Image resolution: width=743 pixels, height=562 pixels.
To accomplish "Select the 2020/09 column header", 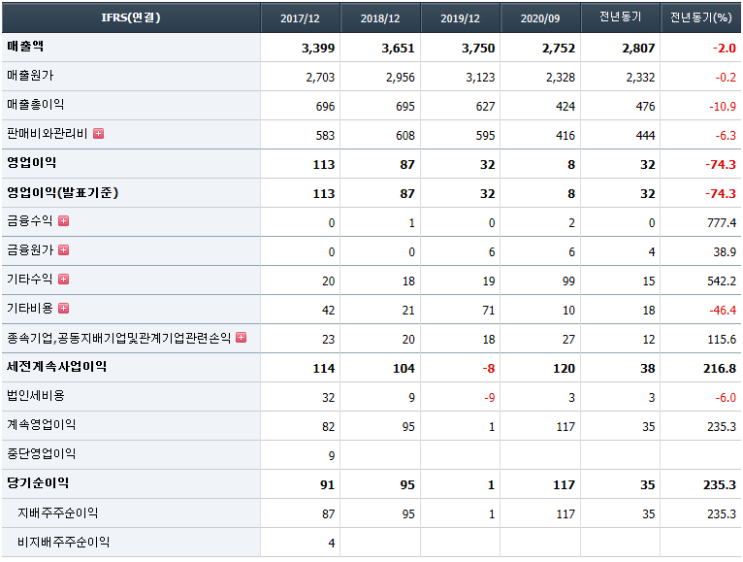I will pyautogui.click(x=540, y=18).
